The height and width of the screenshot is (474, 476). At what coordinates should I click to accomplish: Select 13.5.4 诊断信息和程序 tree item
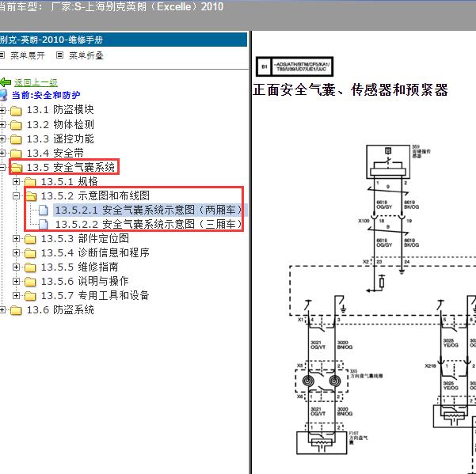(95, 252)
